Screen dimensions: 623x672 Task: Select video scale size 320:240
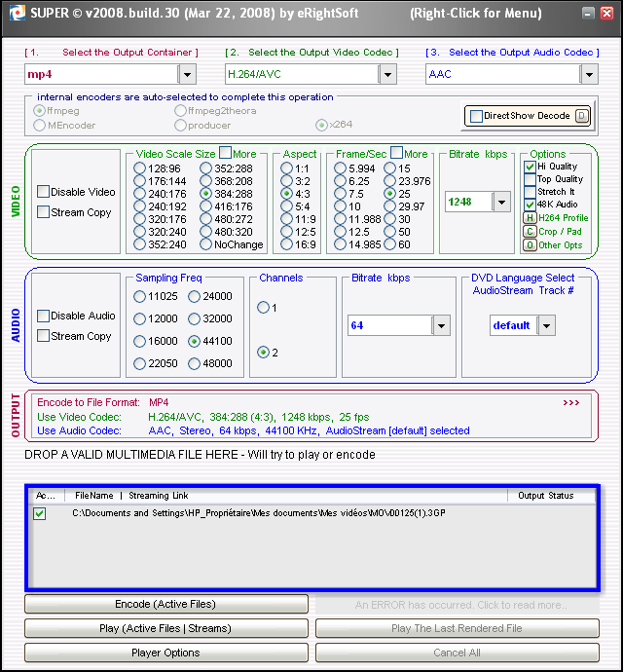139,232
